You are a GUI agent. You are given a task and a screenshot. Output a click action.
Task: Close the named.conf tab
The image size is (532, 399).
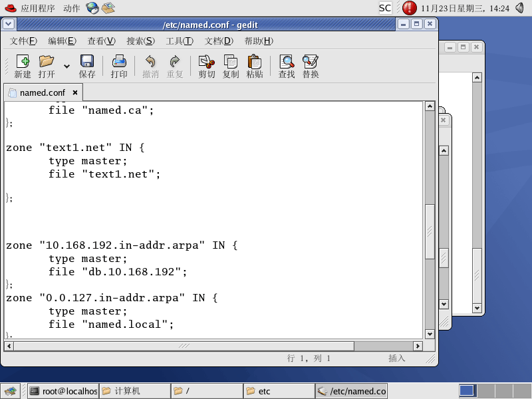click(x=75, y=92)
